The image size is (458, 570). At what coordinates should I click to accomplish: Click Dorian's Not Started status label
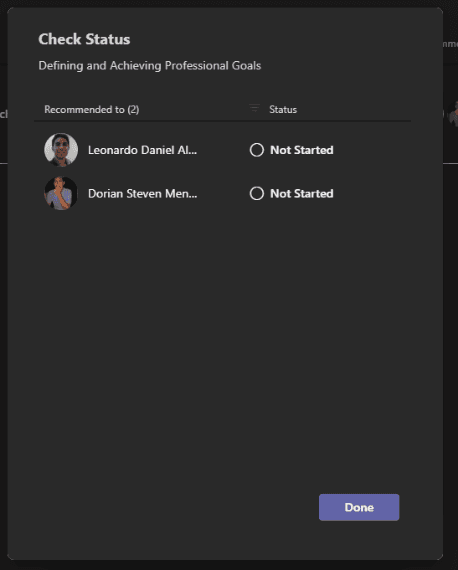[302, 193]
